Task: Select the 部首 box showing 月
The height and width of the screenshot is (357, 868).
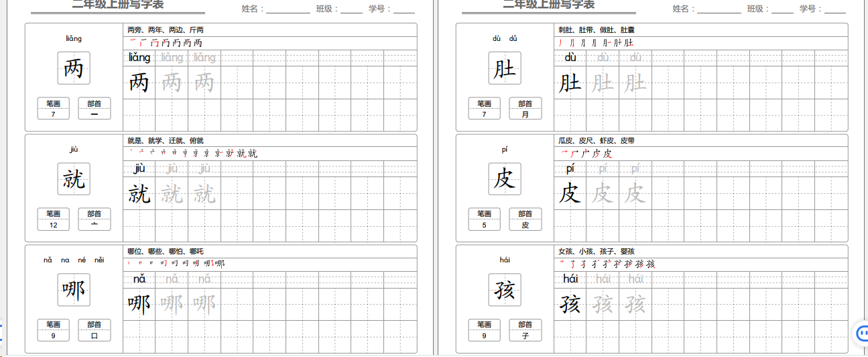Action: click(x=525, y=109)
